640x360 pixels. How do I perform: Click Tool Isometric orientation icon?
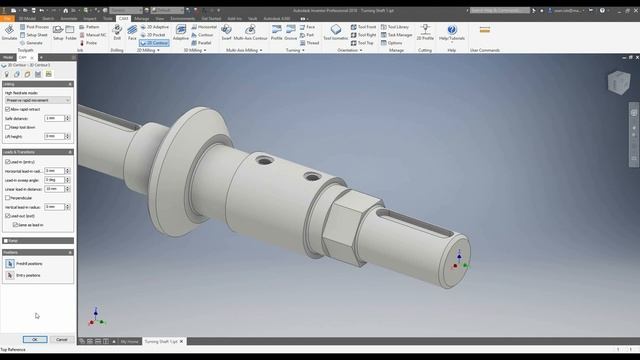click(x=336, y=32)
